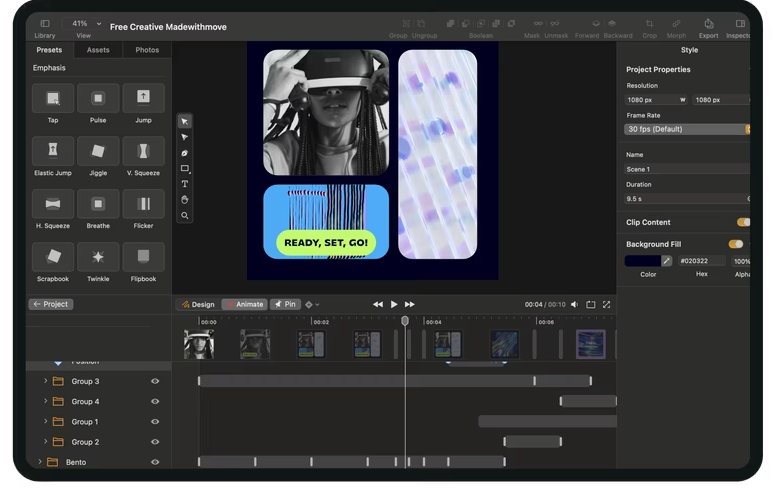Hide the Group 3 layer
773x489 pixels.
pyautogui.click(x=155, y=381)
